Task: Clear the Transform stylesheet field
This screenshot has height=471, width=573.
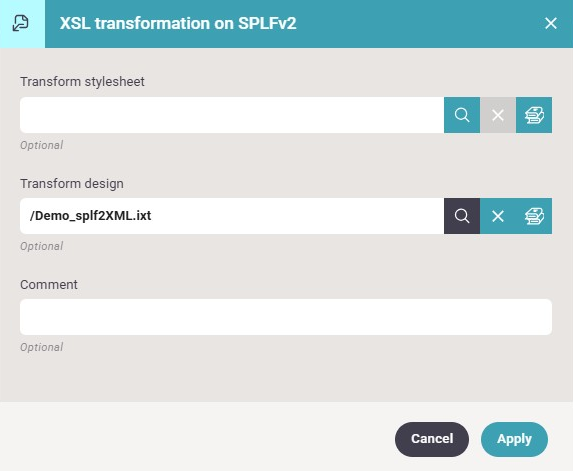Action: pos(498,115)
